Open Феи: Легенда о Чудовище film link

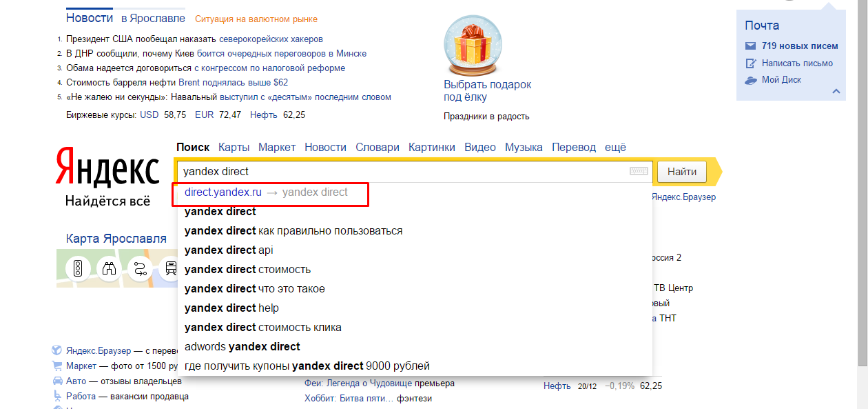pyautogui.click(x=357, y=383)
